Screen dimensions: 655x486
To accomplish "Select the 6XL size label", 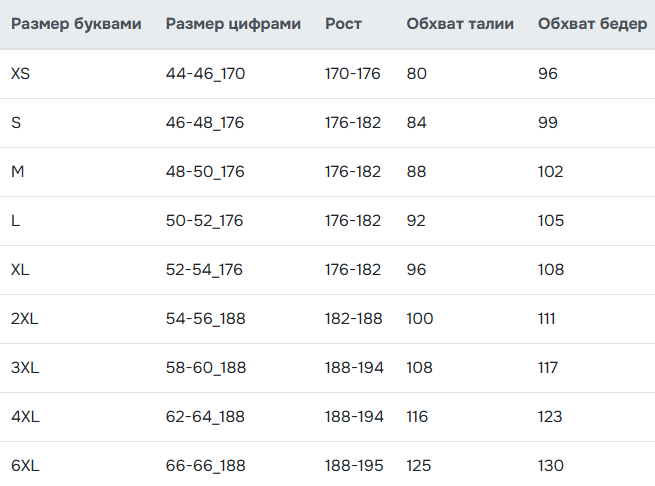I will coord(25,466).
